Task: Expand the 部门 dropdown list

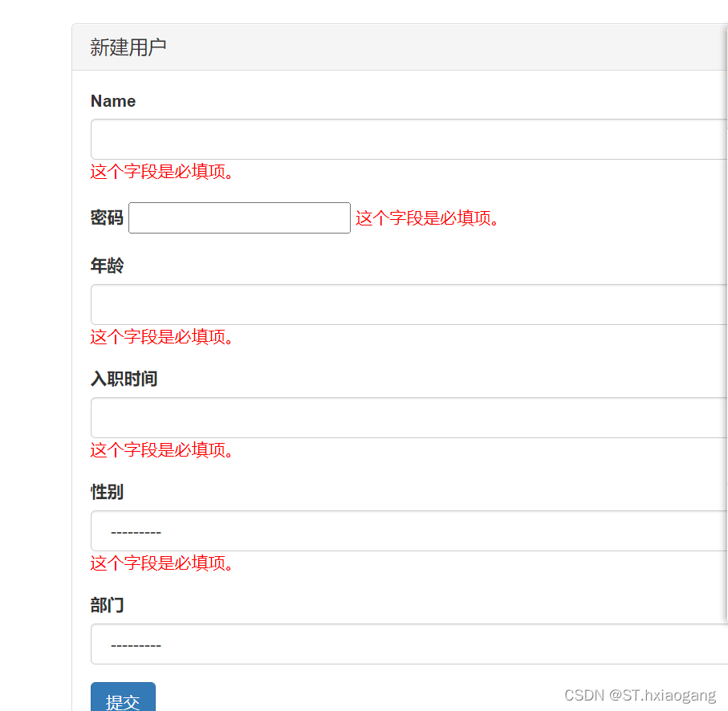Action: pos(409,644)
